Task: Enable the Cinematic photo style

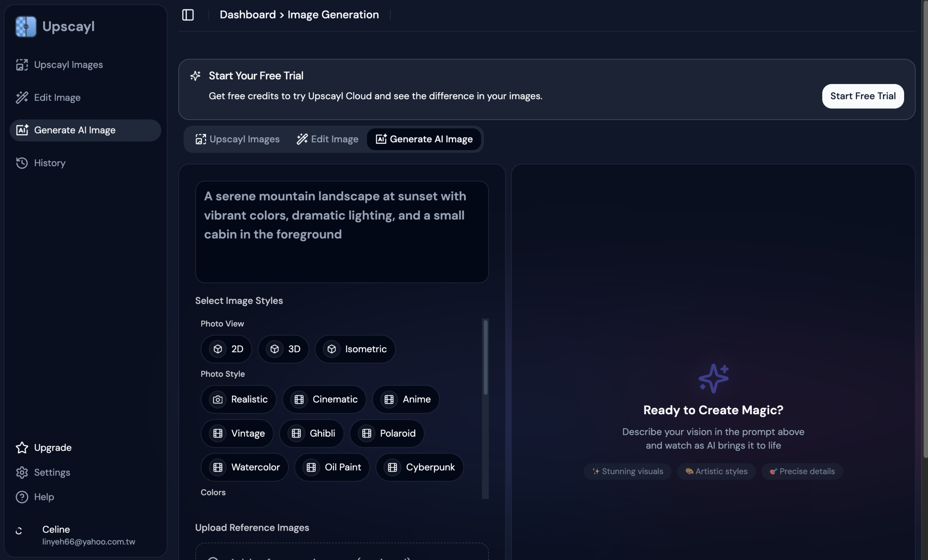Action: click(x=324, y=399)
